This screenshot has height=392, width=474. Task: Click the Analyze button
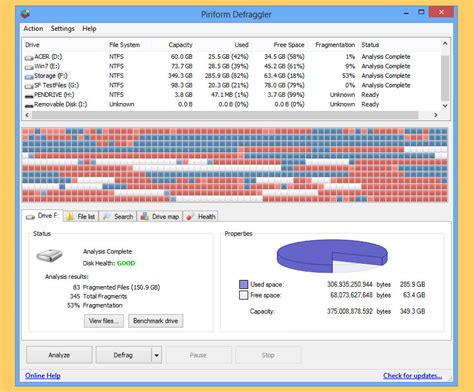point(59,355)
